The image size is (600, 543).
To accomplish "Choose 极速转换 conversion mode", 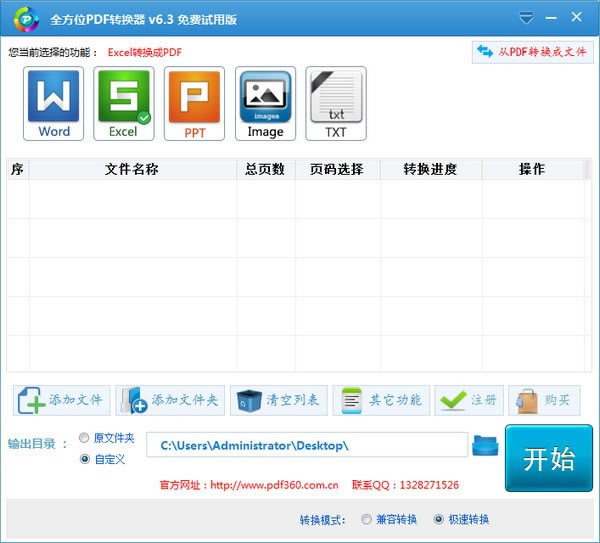I will tap(438, 519).
